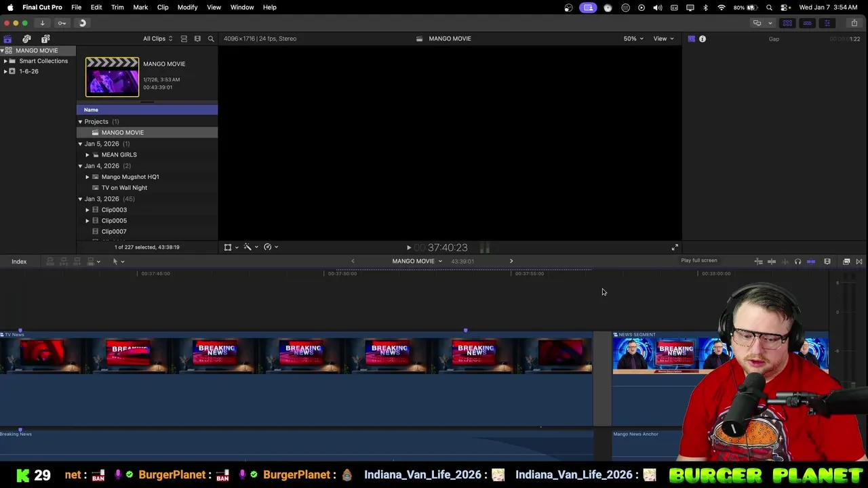868x488 pixels.
Task: Open the edit options dropdown beside overwrite
Action: tap(98, 262)
